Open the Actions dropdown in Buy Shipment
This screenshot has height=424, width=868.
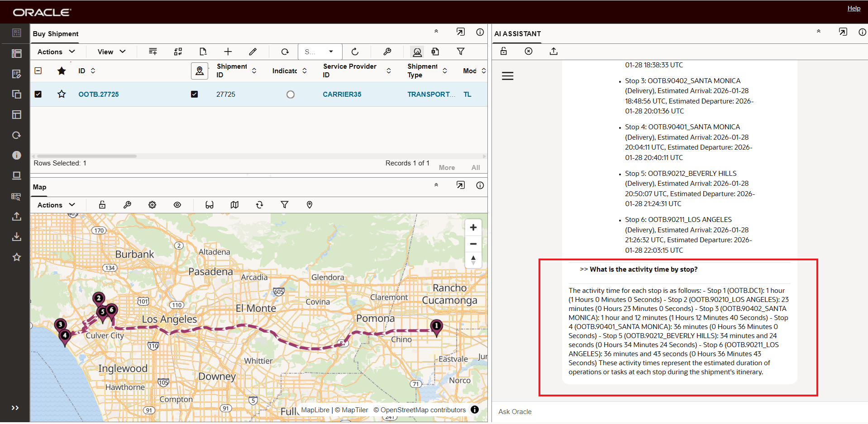click(x=56, y=52)
